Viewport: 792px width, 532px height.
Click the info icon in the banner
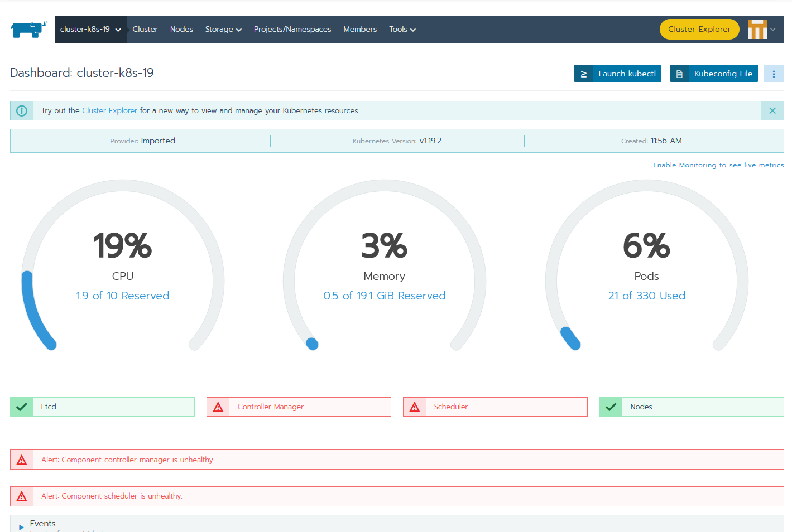point(22,110)
